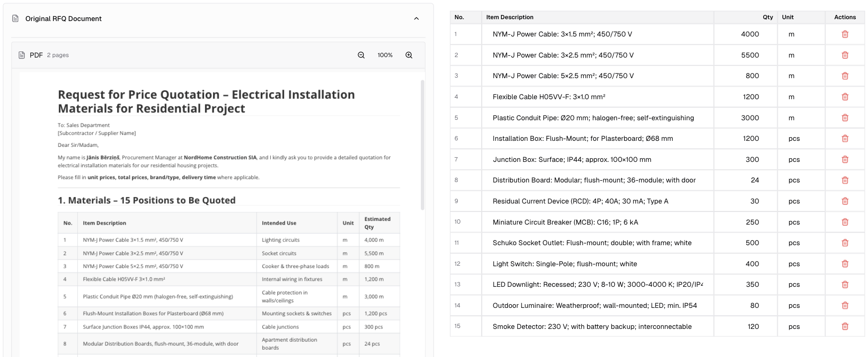This screenshot has width=868, height=357.
Task: Delete the Junction Box row
Action: pyautogui.click(x=845, y=160)
